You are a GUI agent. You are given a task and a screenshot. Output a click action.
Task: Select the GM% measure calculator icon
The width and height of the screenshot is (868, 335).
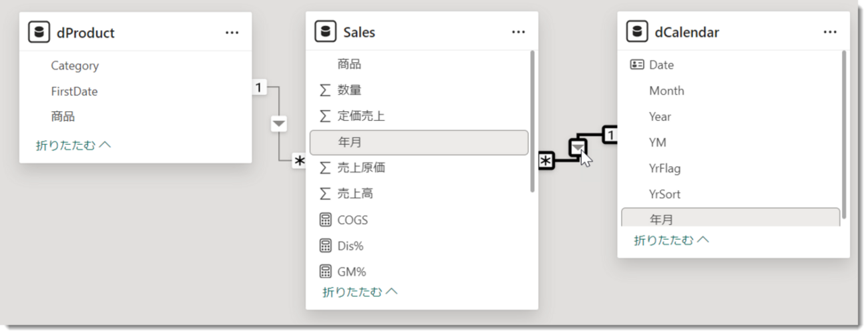coord(325,272)
